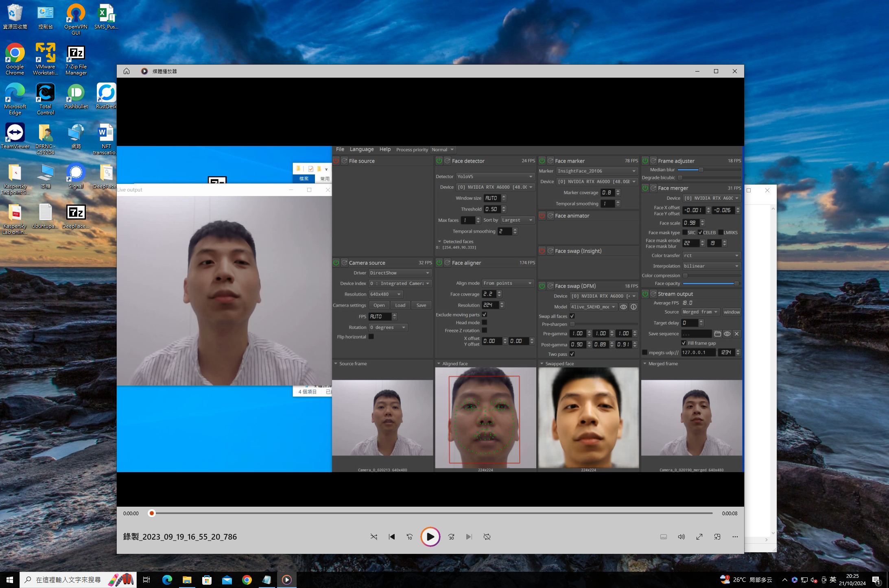889x588 pixels.
Task: Click scroll-down arrow in background window
Action: click(773, 533)
